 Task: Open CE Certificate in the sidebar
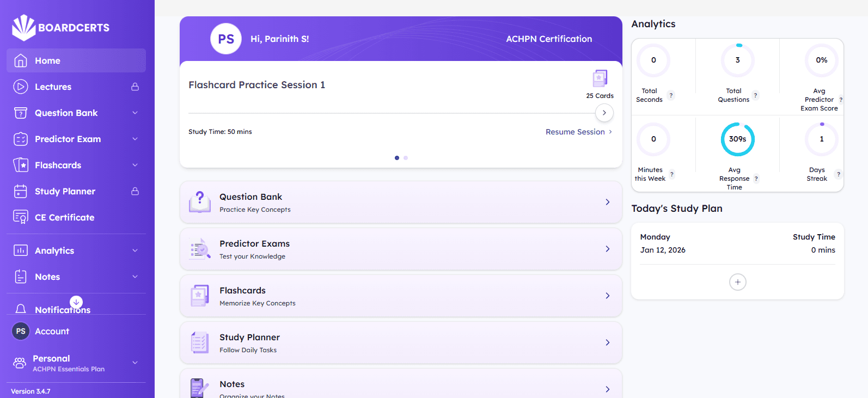[76, 217]
